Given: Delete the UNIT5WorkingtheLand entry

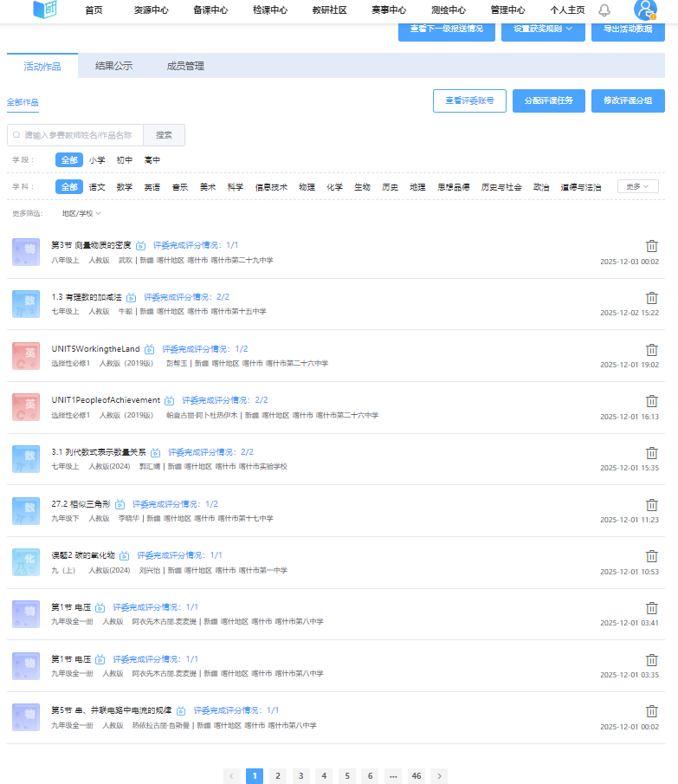Looking at the screenshot, I should point(651,349).
